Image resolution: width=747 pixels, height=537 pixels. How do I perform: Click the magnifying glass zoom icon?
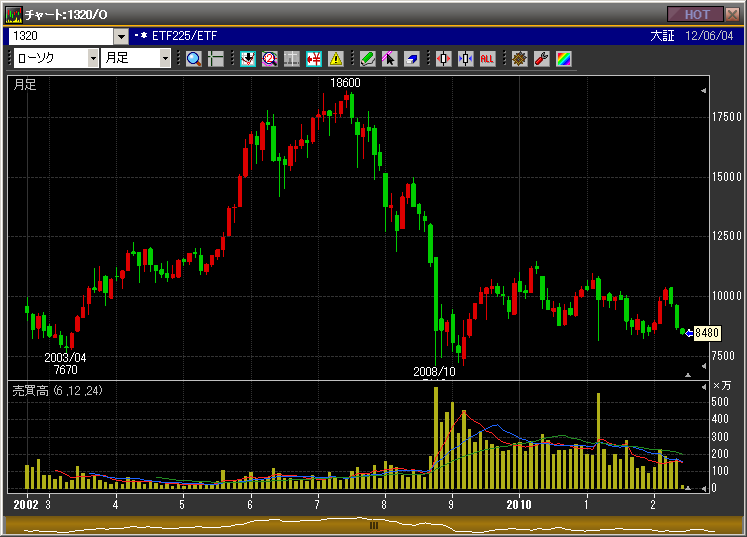(194, 58)
